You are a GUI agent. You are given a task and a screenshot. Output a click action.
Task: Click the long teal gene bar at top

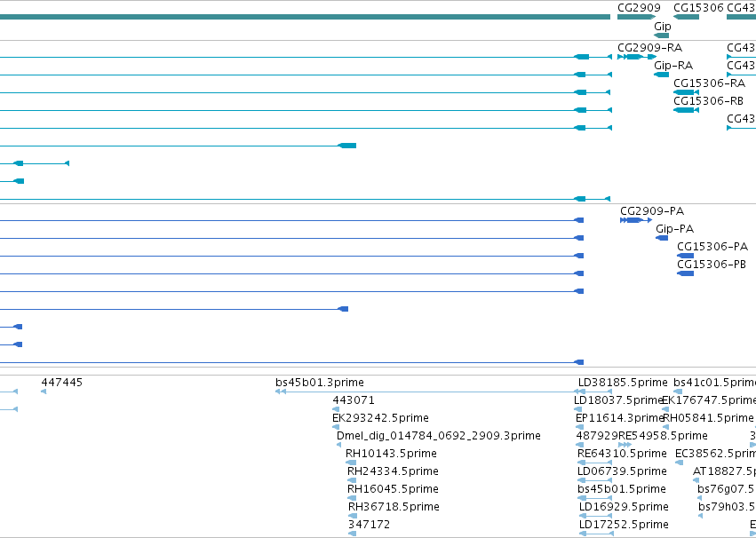(x=305, y=18)
